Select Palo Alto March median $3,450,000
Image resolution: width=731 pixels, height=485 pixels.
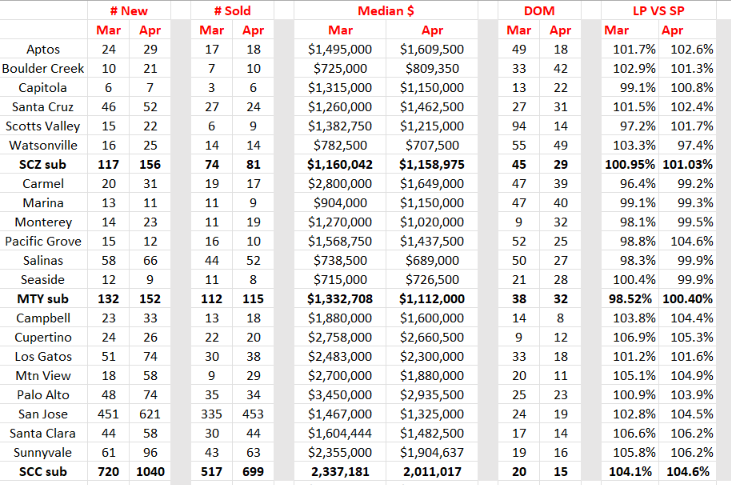point(340,395)
